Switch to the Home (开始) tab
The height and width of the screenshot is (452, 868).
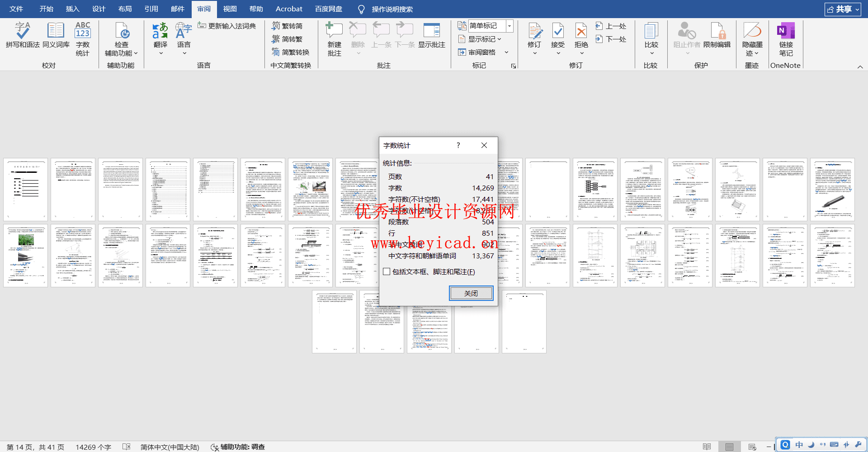coord(46,9)
